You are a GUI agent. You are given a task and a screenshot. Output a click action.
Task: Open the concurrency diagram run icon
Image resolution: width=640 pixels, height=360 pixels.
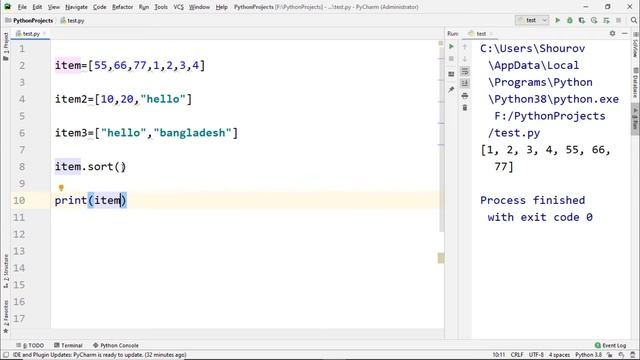pyautogui.click(x=606, y=20)
